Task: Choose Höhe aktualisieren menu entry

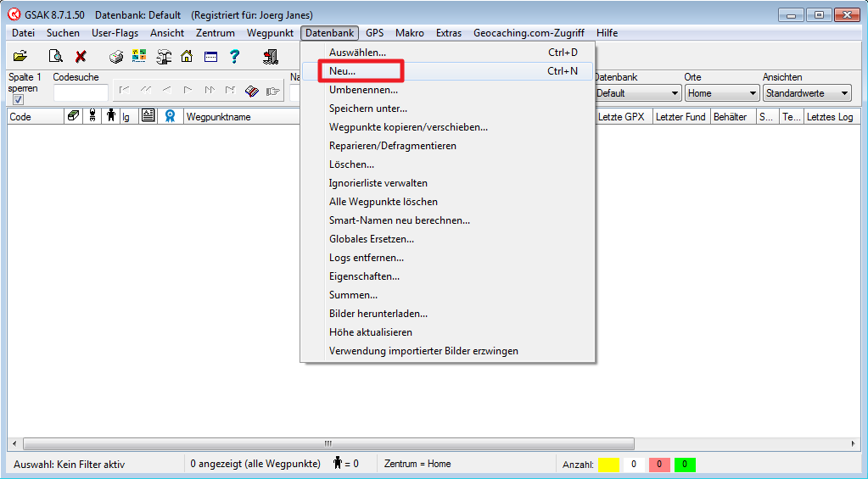Action: tap(447, 332)
